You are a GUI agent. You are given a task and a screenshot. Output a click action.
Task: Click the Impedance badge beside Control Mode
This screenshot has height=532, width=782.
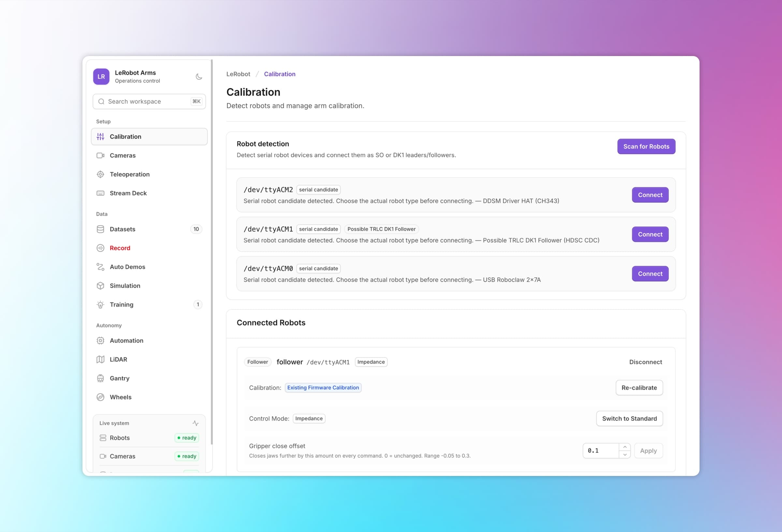click(309, 419)
